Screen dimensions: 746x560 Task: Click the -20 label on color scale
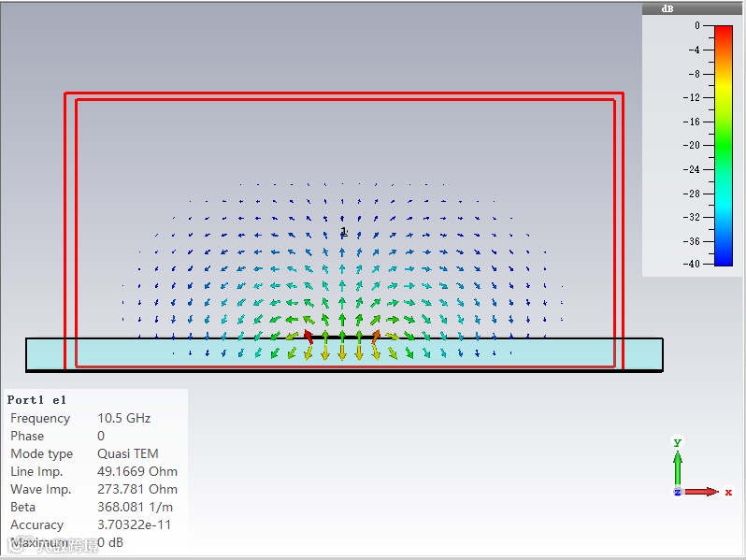click(691, 145)
